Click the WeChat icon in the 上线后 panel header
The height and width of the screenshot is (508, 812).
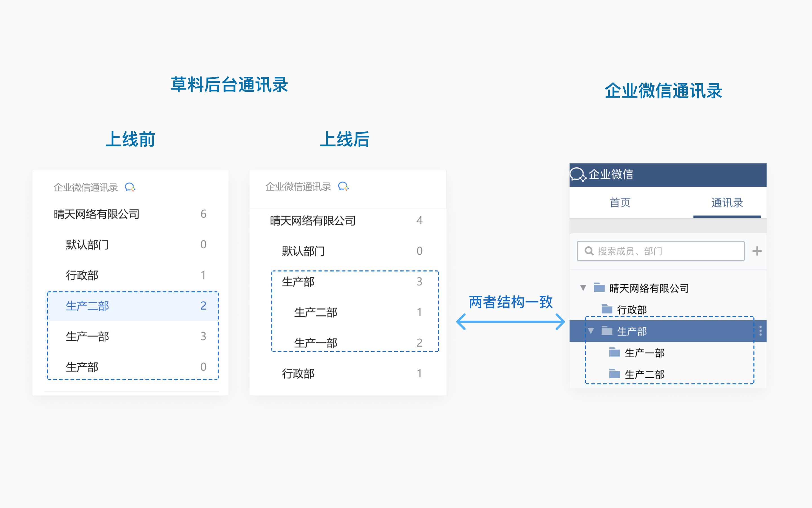(x=343, y=186)
